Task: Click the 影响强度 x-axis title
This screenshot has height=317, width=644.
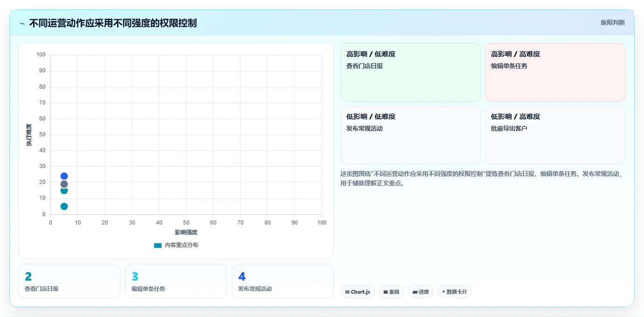Action: point(186,232)
